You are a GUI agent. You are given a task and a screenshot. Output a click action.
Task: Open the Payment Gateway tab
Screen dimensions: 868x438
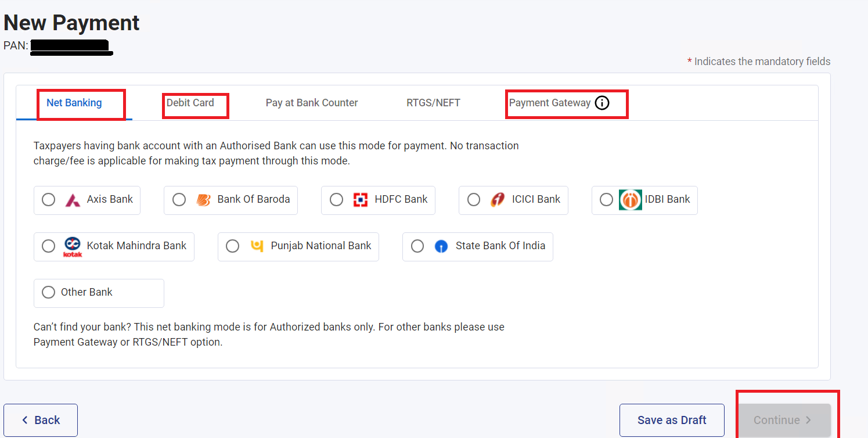549,103
